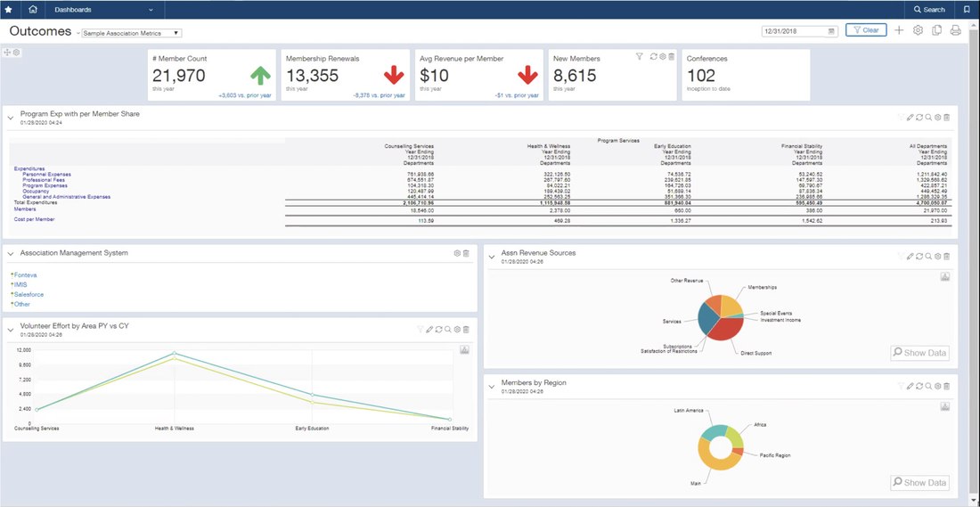Click the red Direct Support pie slice

coord(725,331)
